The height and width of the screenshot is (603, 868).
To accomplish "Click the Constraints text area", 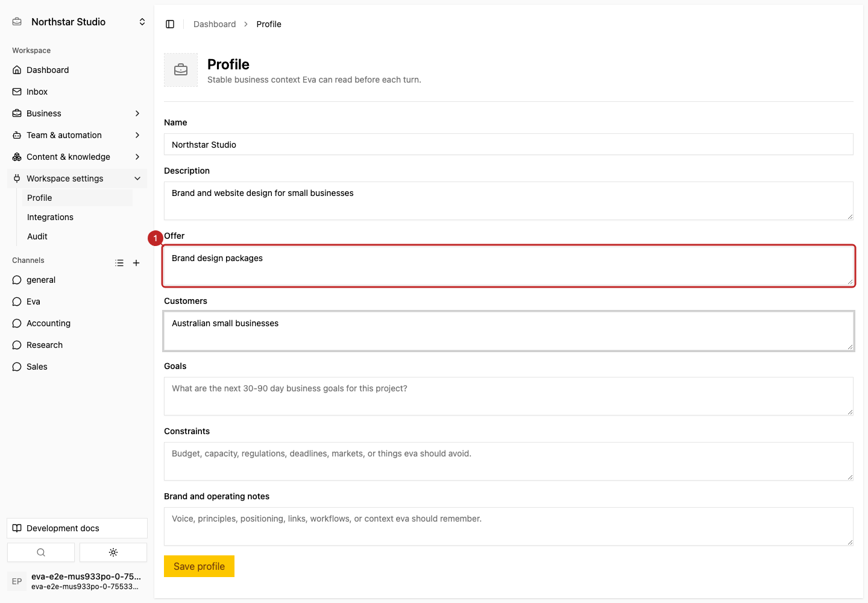I will tap(509, 461).
